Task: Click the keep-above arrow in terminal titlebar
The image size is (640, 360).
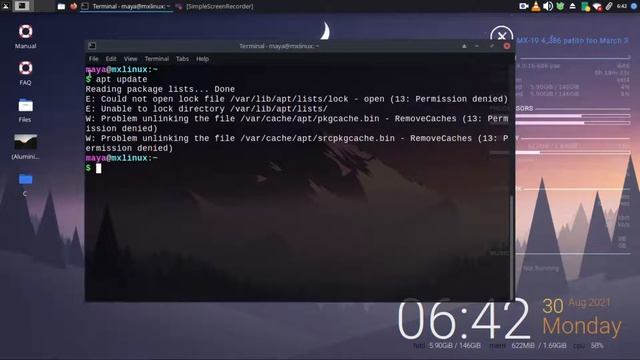Action: [464, 46]
